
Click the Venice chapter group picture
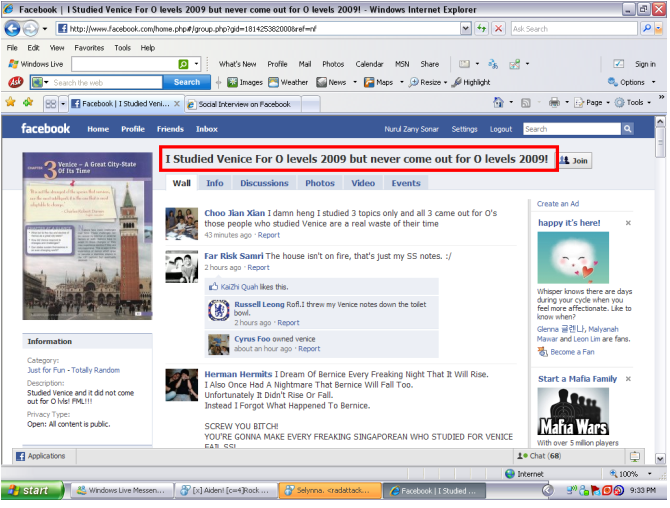(x=87, y=236)
